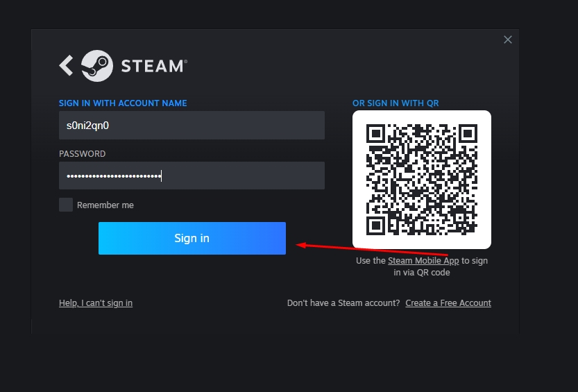Open the Steam Mobile App link
Image resolution: width=578 pixels, height=392 pixels.
click(x=423, y=261)
